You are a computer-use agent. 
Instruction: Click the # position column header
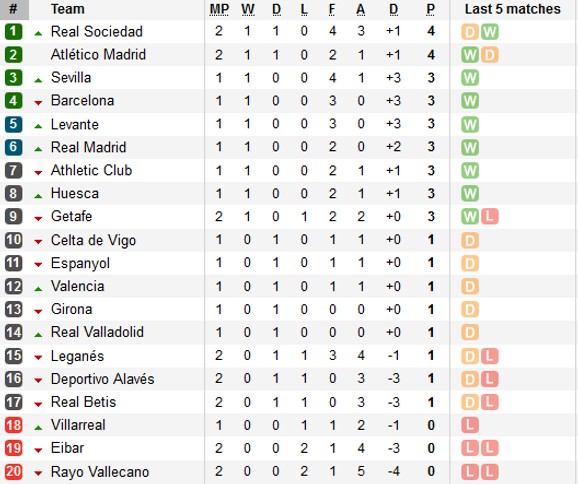(x=14, y=9)
